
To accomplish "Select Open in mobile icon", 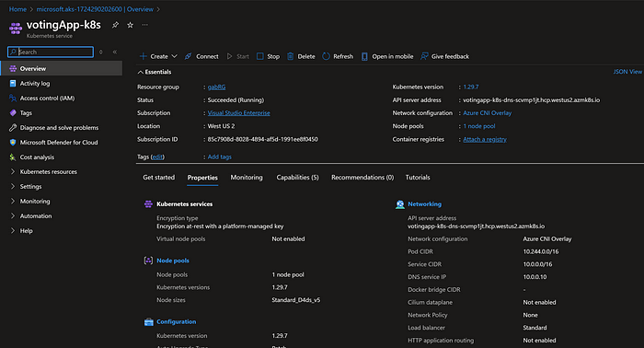I will (x=364, y=56).
